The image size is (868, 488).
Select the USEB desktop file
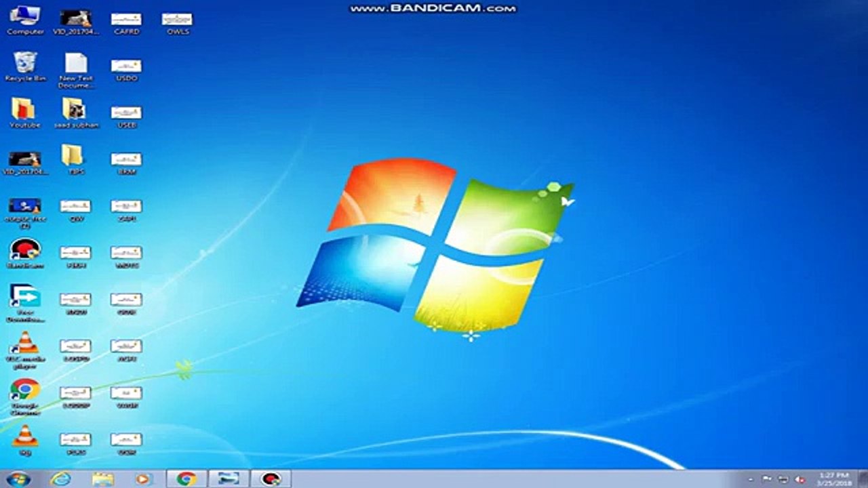[x=126, y=117]
